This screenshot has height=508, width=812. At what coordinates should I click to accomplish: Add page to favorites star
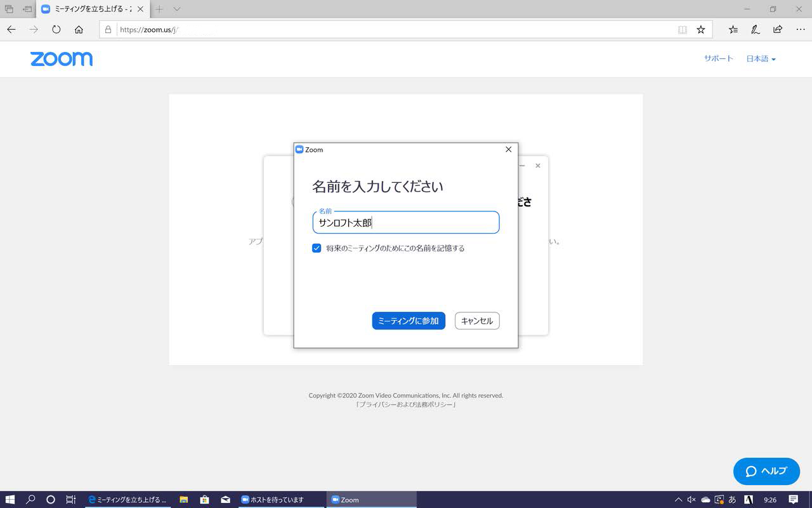click(701, 29)
